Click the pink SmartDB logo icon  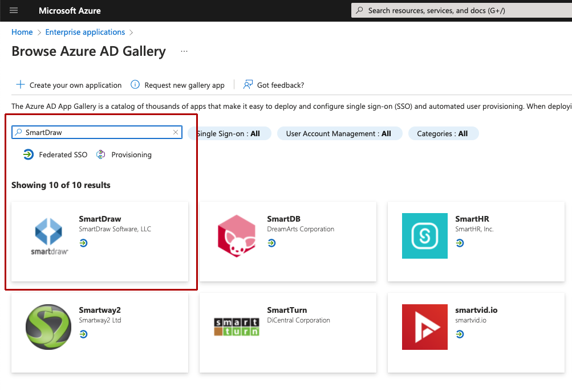[237, 236]
